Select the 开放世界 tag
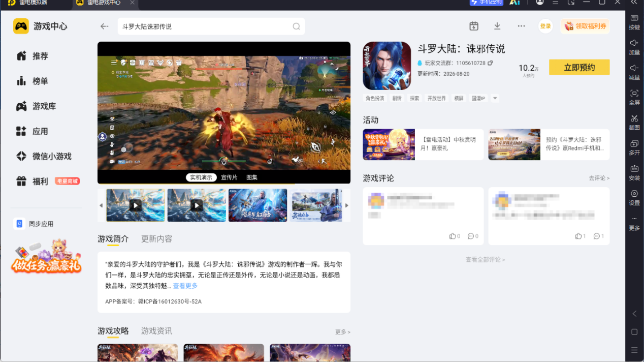The width and height of the screenshot is (644, 362). click(436, 98)
